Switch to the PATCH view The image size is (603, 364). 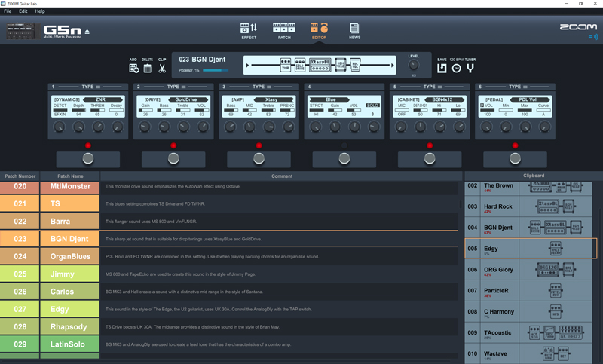click(x=284, y=31)
